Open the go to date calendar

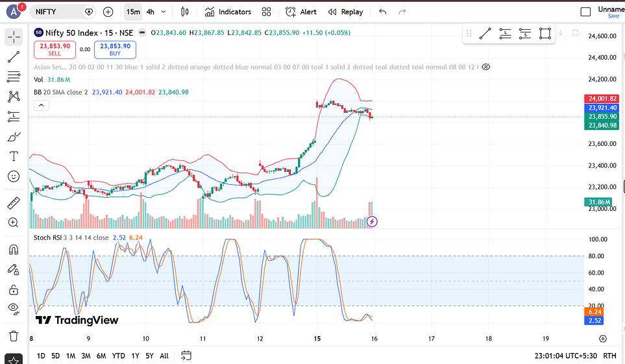186,355
